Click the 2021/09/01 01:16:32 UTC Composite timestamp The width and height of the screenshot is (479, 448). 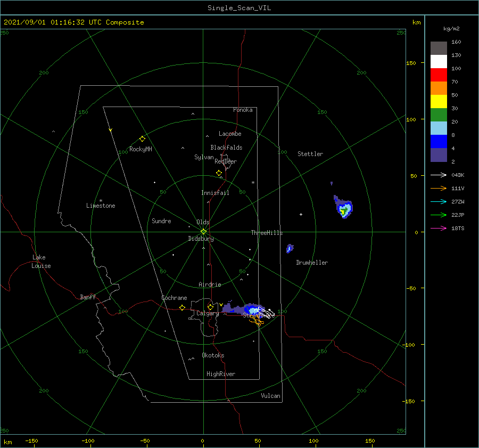pos(73,22)
